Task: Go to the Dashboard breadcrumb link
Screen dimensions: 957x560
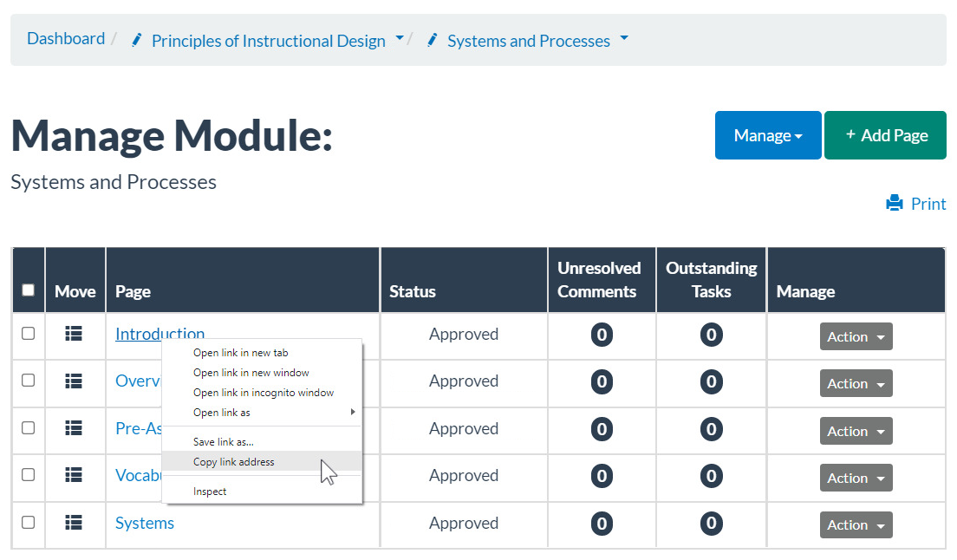Action: pyautogui.click(x=66, y=38)
